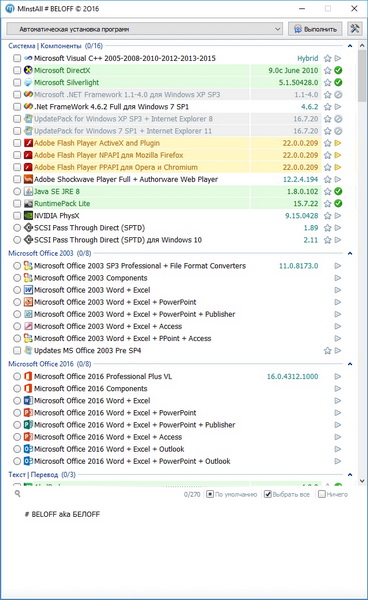Toggle the 'Выбрать все' checkbox

(268, 494)
